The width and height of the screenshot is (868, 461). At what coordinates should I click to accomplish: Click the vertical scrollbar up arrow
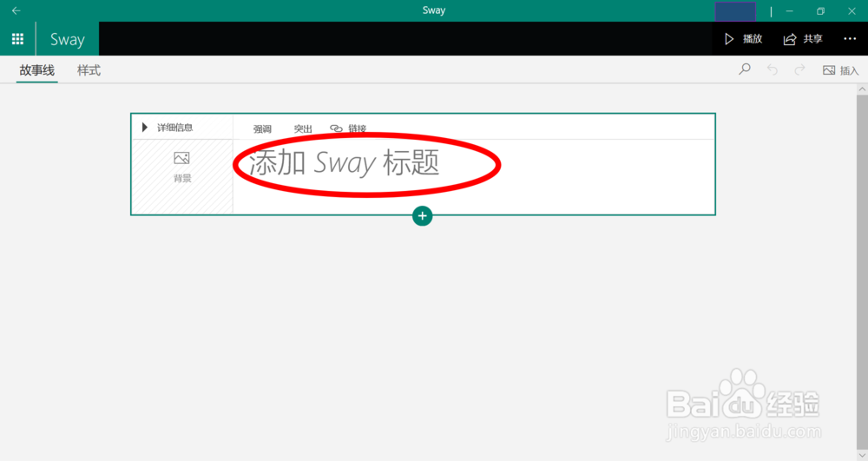click(862, 89)
